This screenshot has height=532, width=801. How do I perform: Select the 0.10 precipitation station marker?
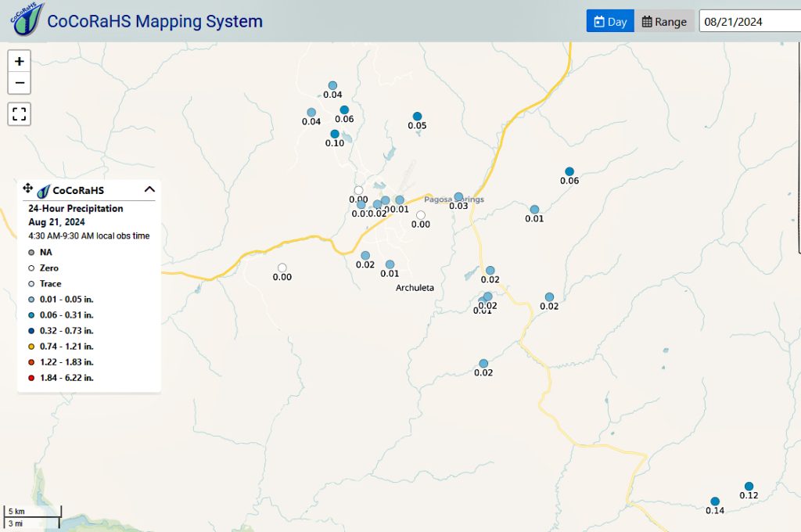335,134
